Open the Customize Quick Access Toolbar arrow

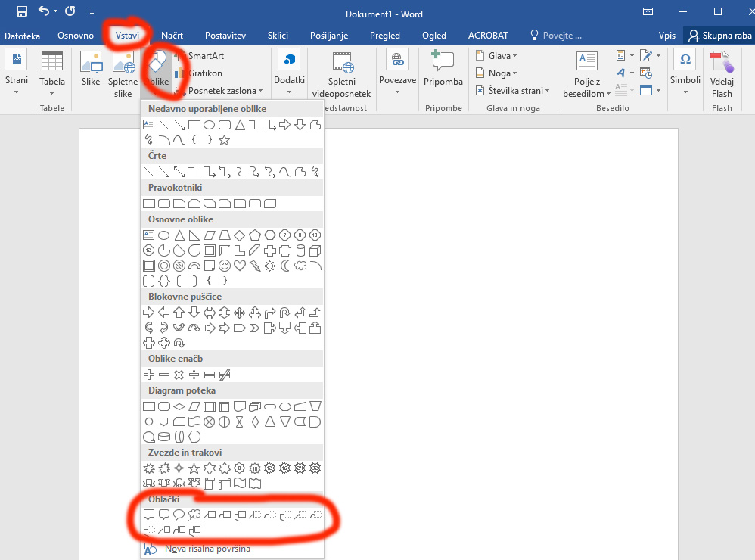(92, 12)
